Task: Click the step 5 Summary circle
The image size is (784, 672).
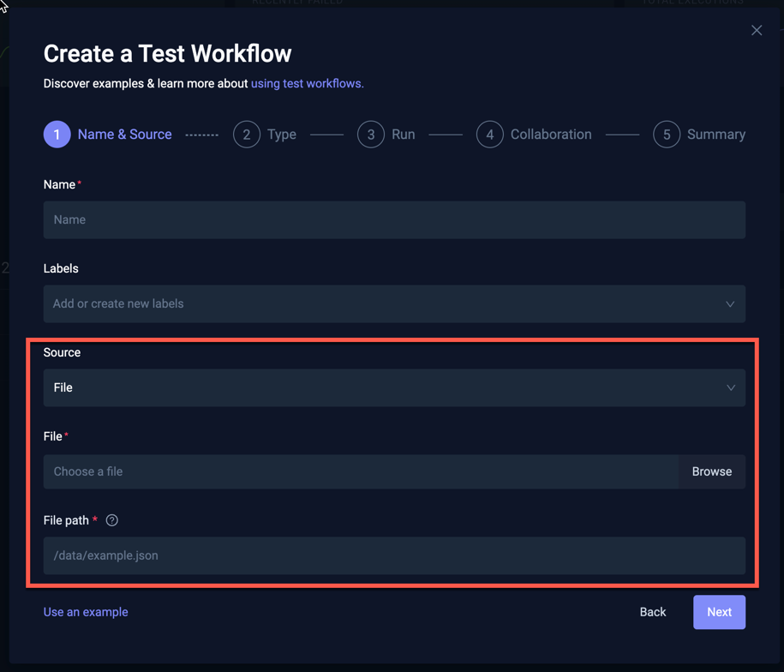Action: (667, 134)
